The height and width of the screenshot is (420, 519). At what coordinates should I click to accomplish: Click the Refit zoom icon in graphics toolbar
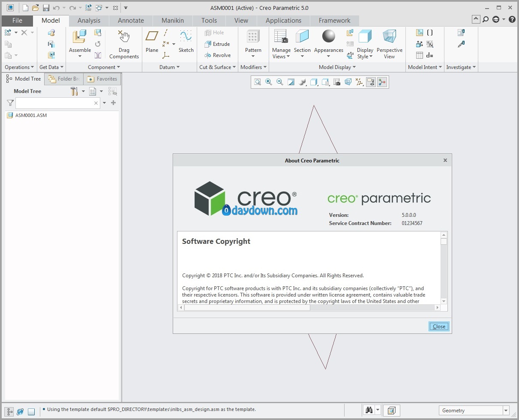point(258,82)
